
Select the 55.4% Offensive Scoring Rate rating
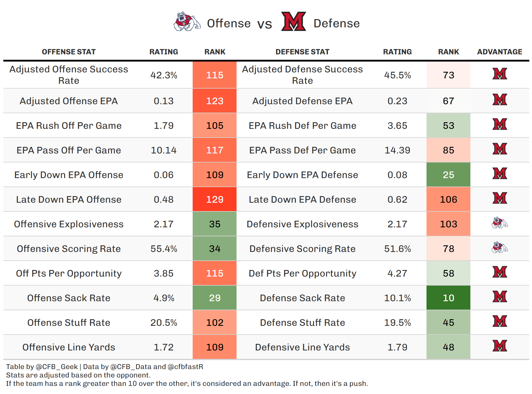coord(164,249)
